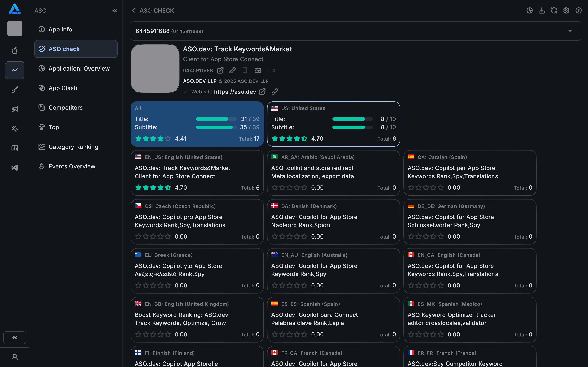Expand the left rail using bottom chevron button

(x=14, y=337)
